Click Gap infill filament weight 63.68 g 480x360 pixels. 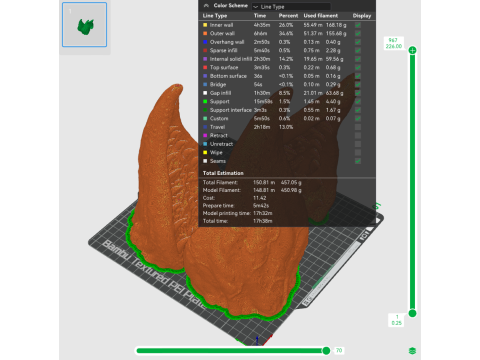pos(335,93)
